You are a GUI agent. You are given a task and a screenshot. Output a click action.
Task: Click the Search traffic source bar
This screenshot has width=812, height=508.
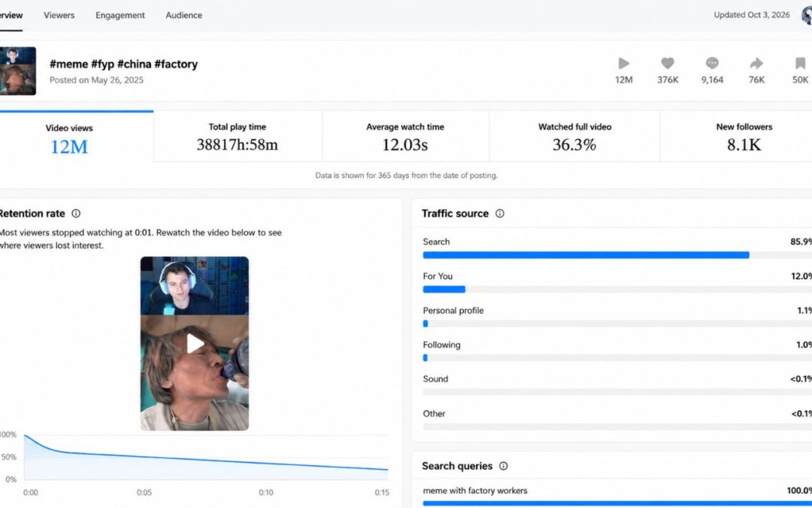coord(617,255)
